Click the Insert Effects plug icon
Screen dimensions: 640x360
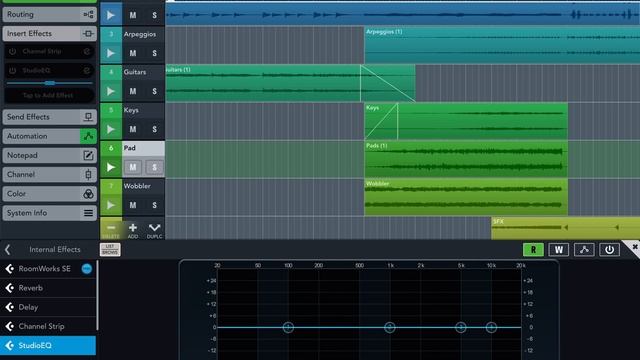click(88, 33)
